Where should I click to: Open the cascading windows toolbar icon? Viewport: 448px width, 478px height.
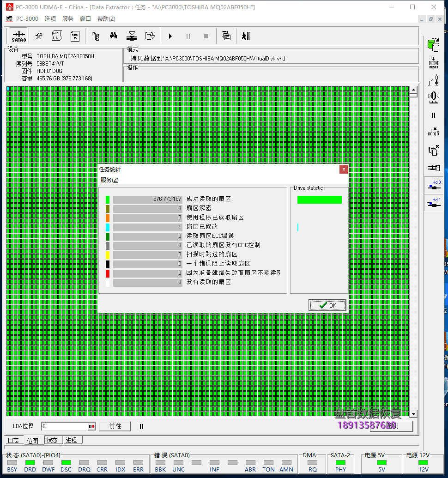pos(226,36)
